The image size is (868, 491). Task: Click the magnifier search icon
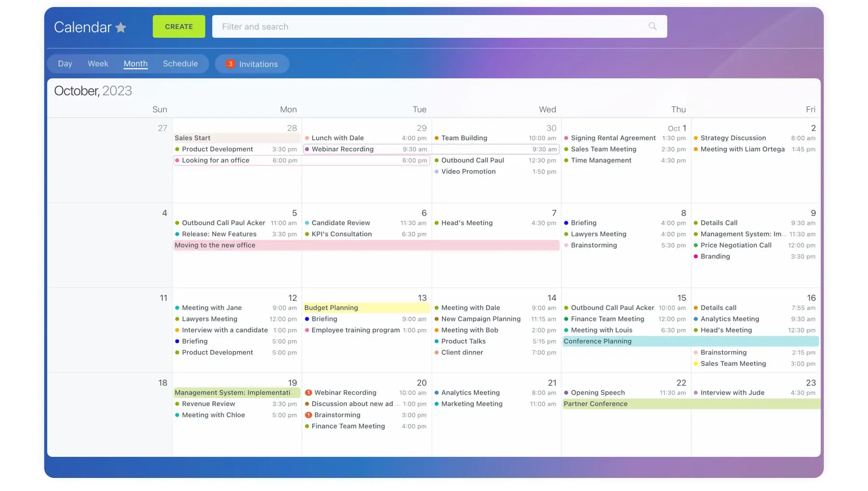pyautogui.click(x=652, y=27)
